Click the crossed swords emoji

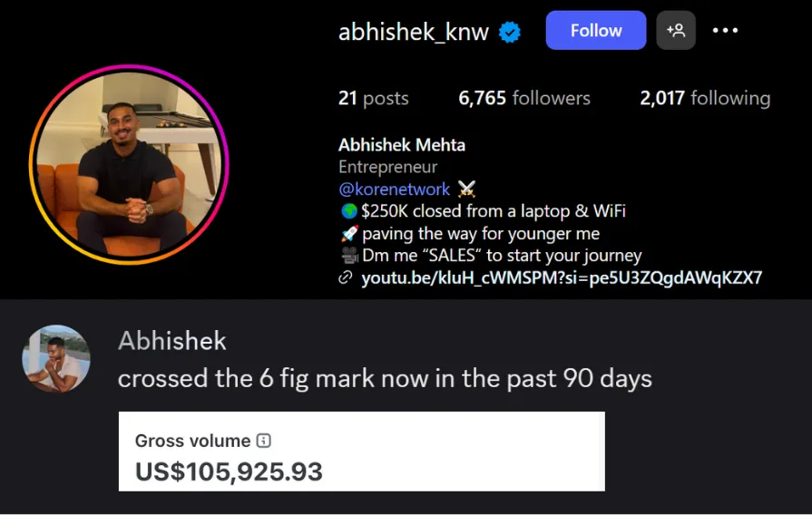coord(466,189)
